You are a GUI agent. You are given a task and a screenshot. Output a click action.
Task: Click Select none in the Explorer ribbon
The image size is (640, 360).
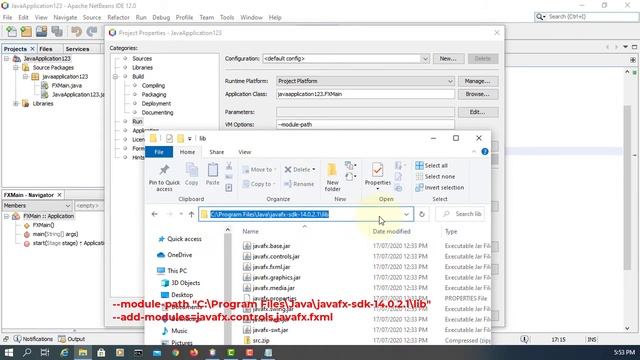pyautogui.click(x=435, y=176)
